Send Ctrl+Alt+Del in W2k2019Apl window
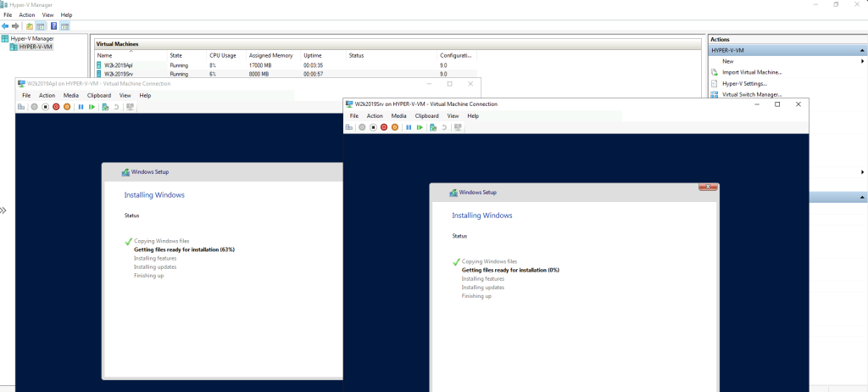Image resolution: width=868 pixels, height=392 pixels. coord(21,106)
